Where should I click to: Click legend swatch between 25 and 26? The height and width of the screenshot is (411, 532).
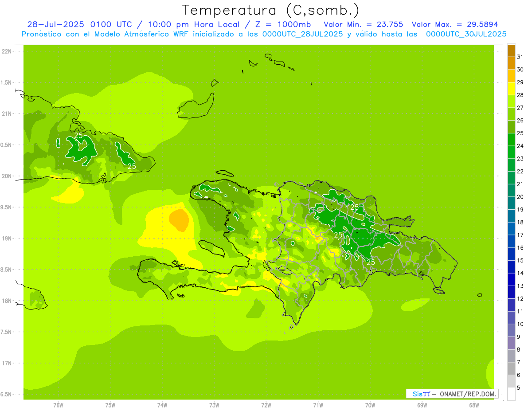tap(511, 127)
